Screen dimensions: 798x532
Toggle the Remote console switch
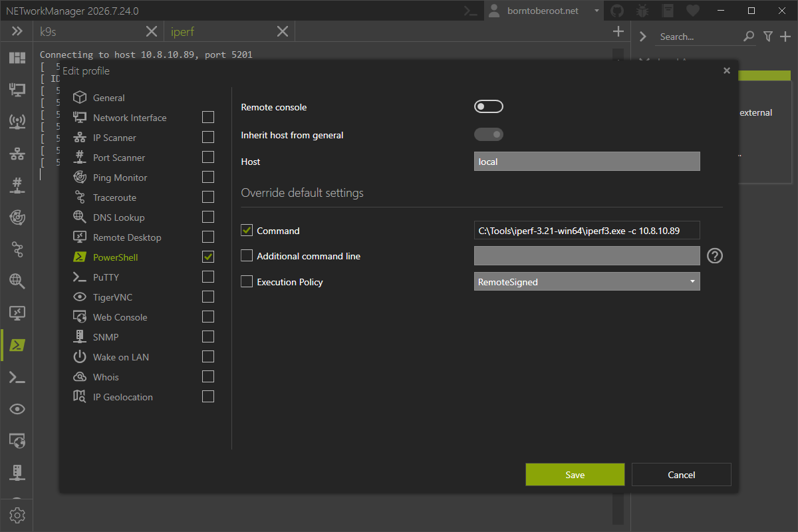[489, 106]
